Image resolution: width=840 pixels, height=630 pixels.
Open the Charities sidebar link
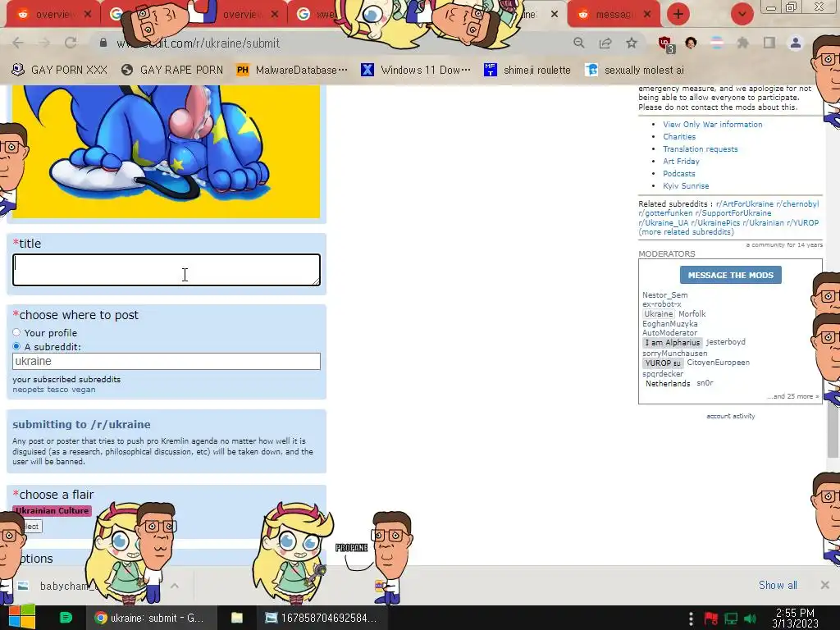pyautogui.click(x=679, y=137)
